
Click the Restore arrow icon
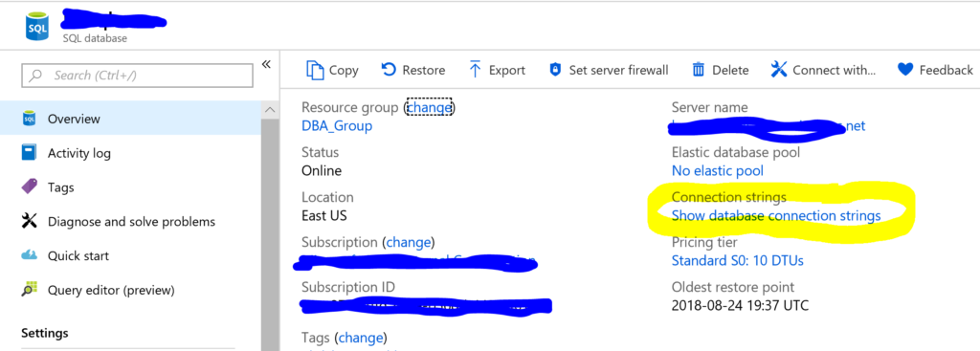coord(389,69)
